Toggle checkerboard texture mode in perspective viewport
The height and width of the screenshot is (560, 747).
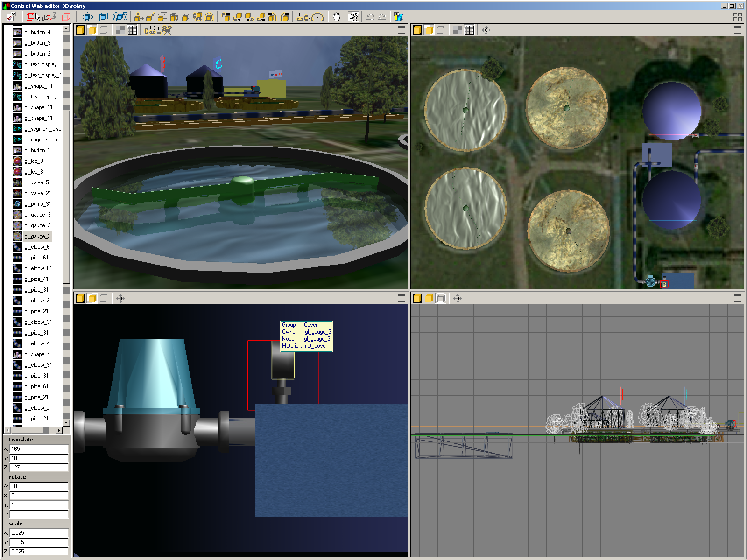coord(120,30)
